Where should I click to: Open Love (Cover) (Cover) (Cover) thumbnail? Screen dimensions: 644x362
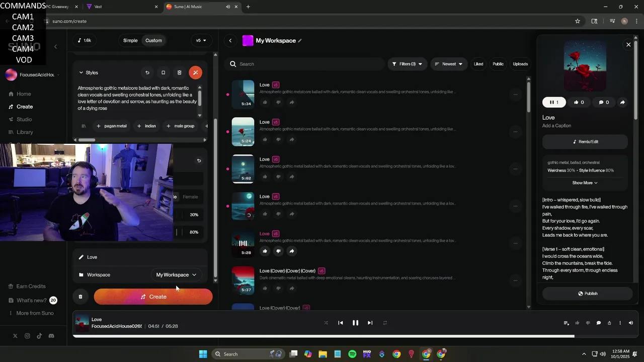243,281
